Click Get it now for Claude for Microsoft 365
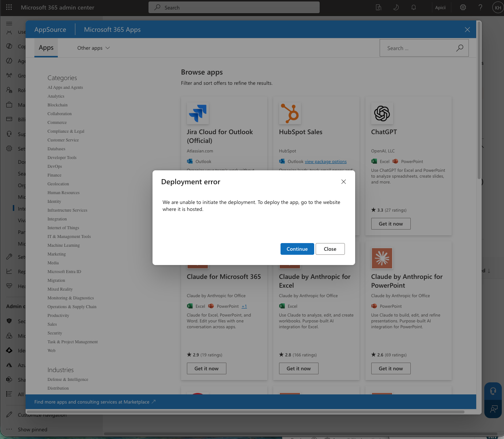Screen dimensions: 504x439 [x=207, y=368]
